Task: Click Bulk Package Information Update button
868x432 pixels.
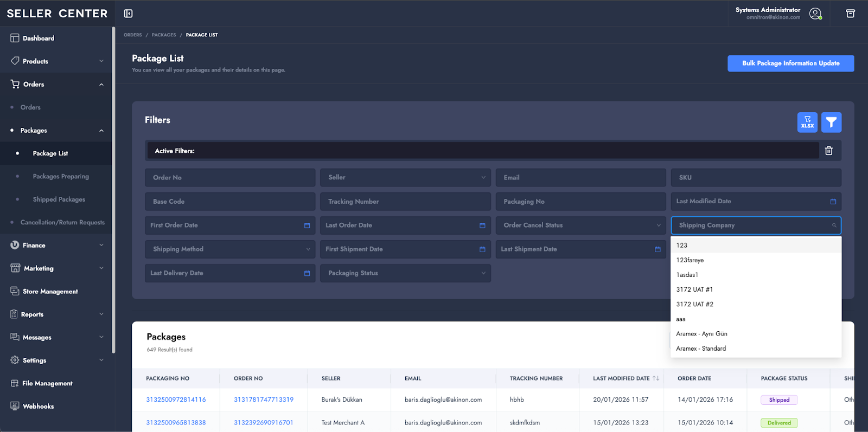Action: [790, 63]
